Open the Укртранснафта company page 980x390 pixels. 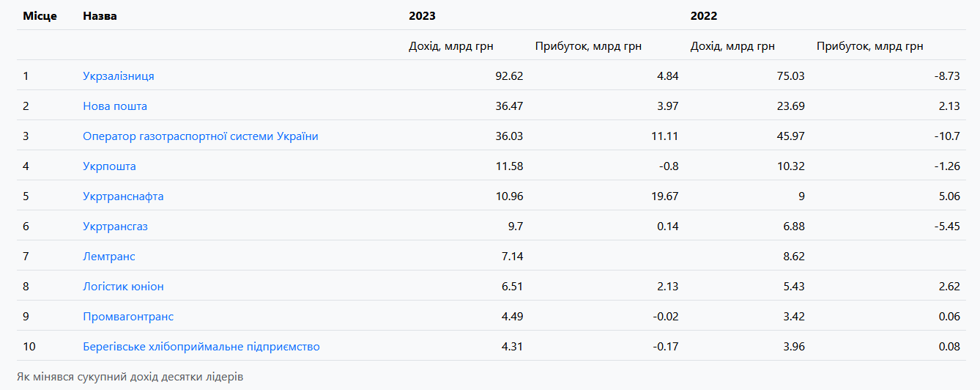click(123, 196)
